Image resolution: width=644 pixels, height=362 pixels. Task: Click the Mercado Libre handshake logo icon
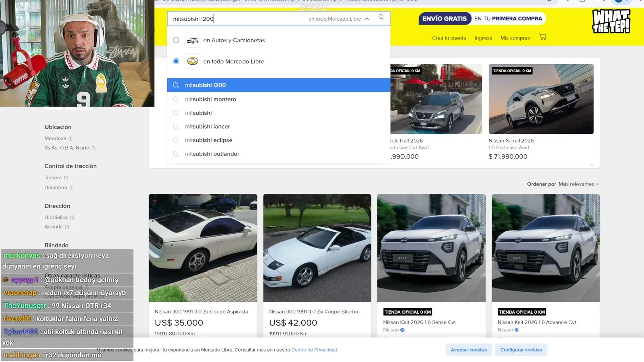[x=192, y=61]
